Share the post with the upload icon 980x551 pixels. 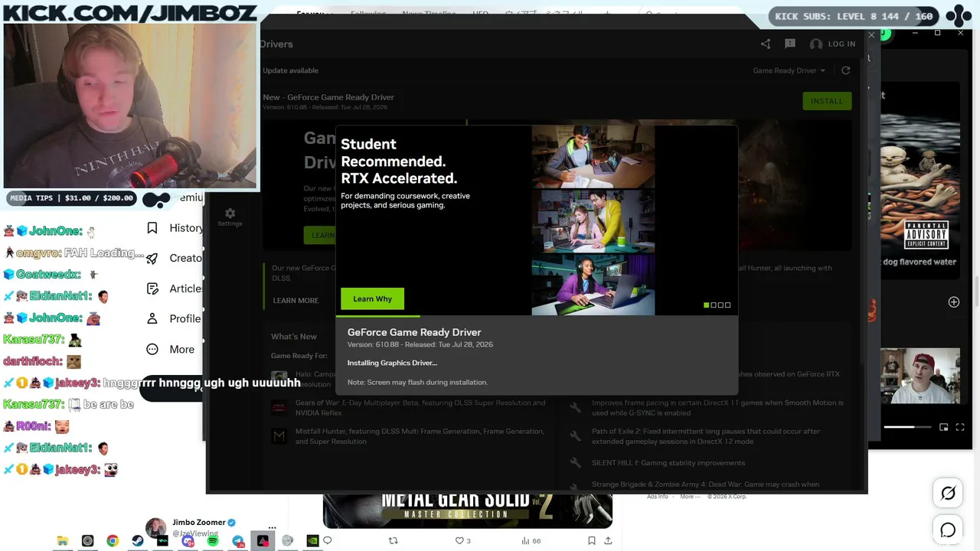tap(608, 540)
